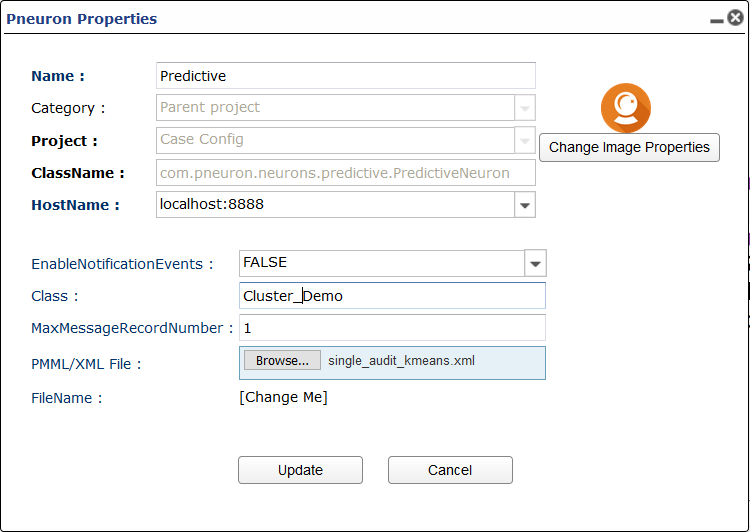Select the MaxMessageRecordNumber input field
Screen dimensions: 750x532
(392, 328)
